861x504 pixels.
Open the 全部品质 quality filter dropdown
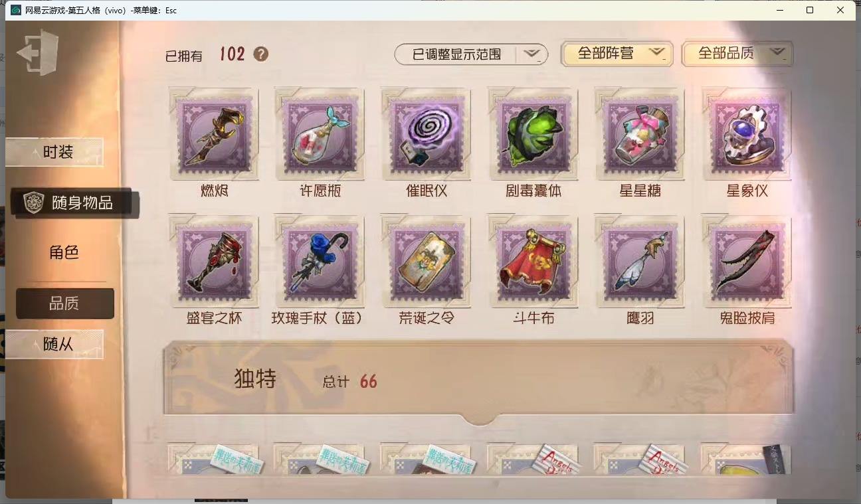[x=737, y=54]
